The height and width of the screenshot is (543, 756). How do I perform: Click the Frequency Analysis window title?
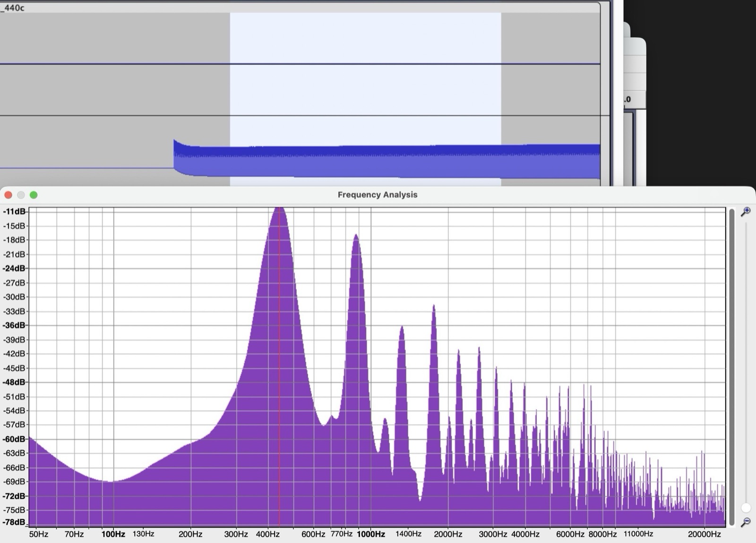tap(378, 195)
